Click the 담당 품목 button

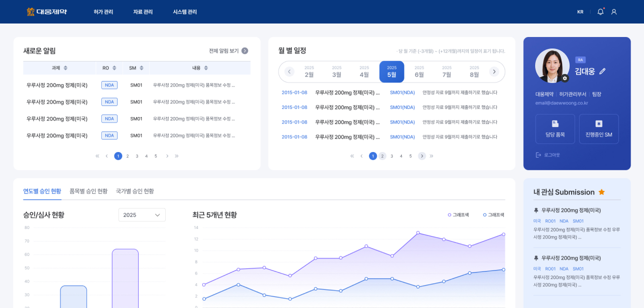[x=555, y=129]
